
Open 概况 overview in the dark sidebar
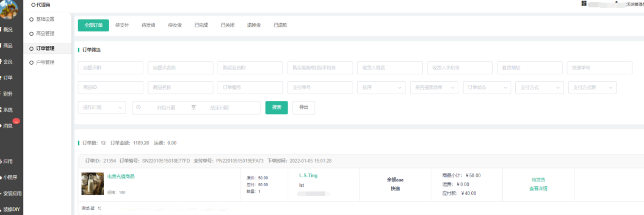coord(8,30)
